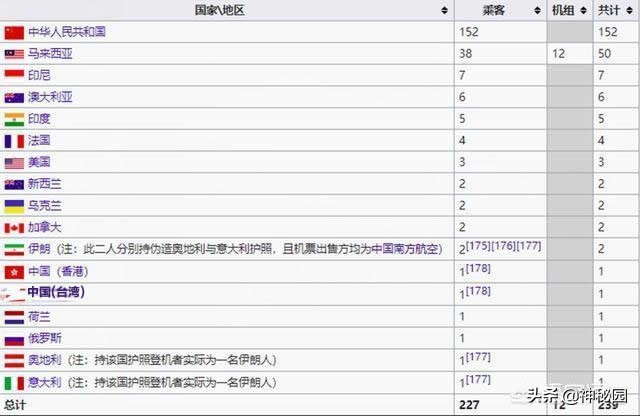Click the Australia flag icon
This screenshot has width=640, height=416.
pos(14,98)
